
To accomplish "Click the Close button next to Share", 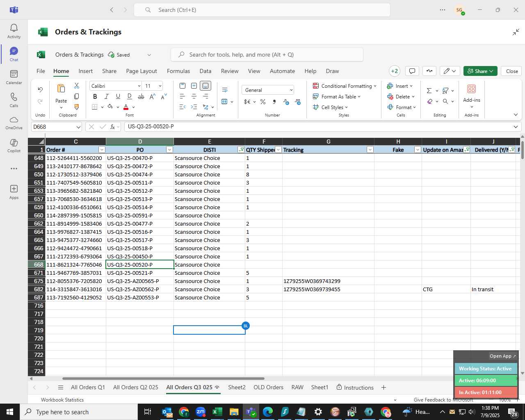I will click(x=512, y=71).
